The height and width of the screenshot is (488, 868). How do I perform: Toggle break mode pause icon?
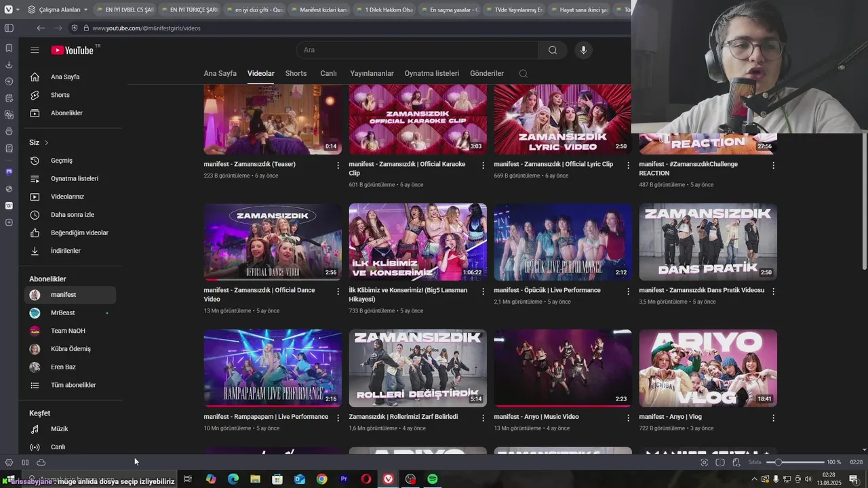[25, 462]
